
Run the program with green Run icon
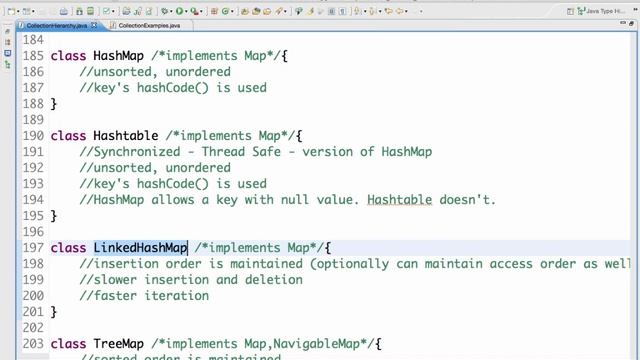click(180, 11)
